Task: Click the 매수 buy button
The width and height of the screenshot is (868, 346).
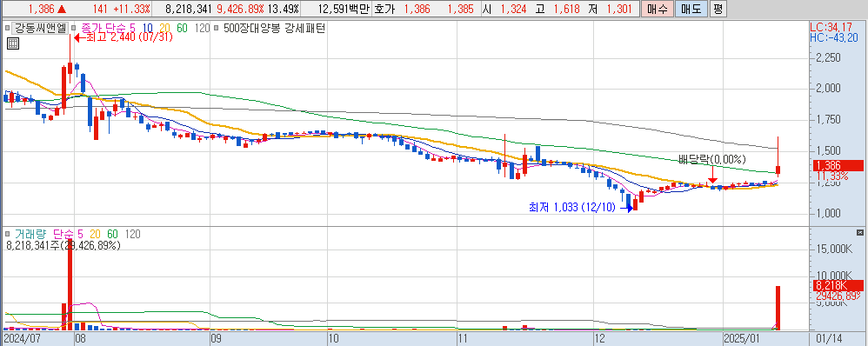Action: [658, 9]
